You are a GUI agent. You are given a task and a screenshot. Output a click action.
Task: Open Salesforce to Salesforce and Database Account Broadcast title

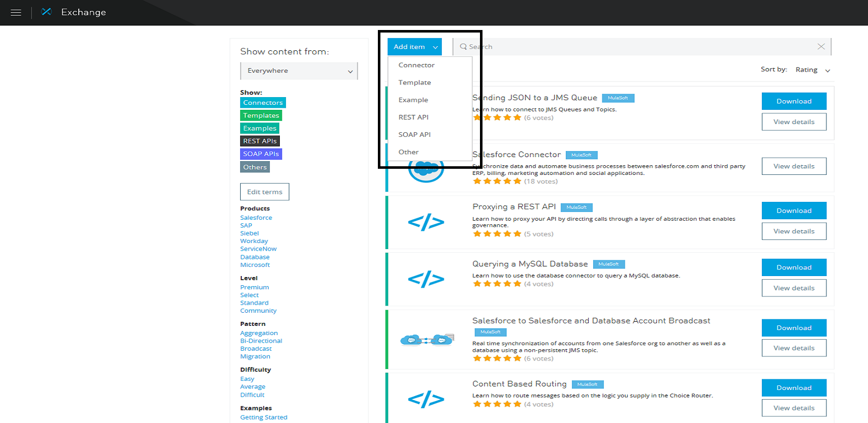click(591, 321)
